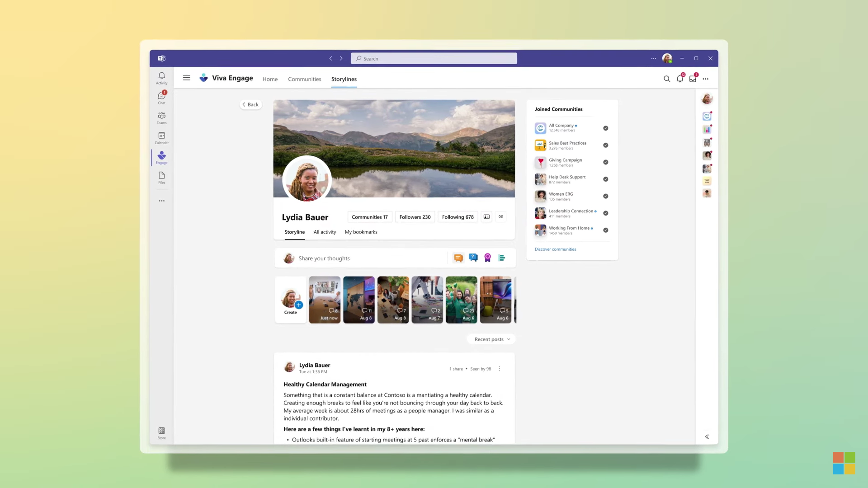Open the Activity bell in Teams sidebar
Image resolution: width=868 pixels, height=488 pixels.
161,78
